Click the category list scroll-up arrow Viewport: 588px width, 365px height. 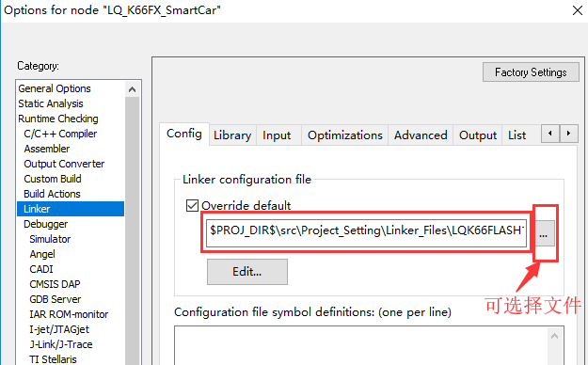click(x=132, y=89)
